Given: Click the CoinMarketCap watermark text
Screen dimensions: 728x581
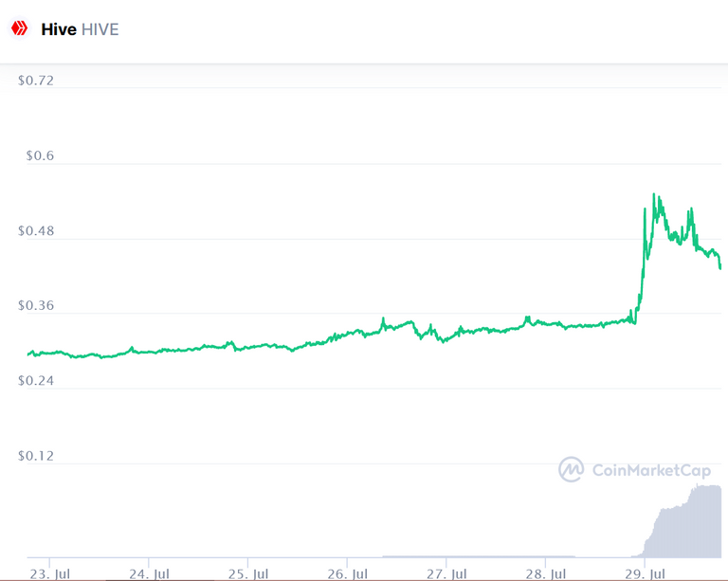Looking at the screenshot, I should click(651, 470).
